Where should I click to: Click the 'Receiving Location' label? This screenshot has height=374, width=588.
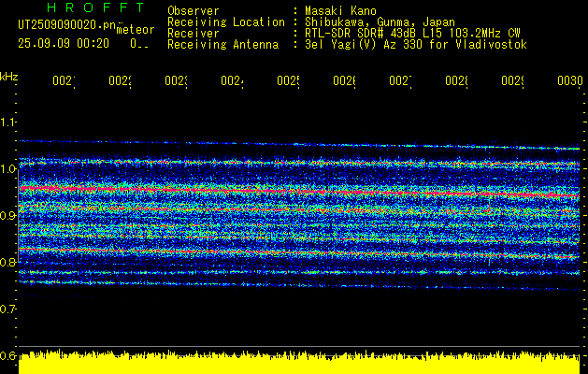[226, 22]
